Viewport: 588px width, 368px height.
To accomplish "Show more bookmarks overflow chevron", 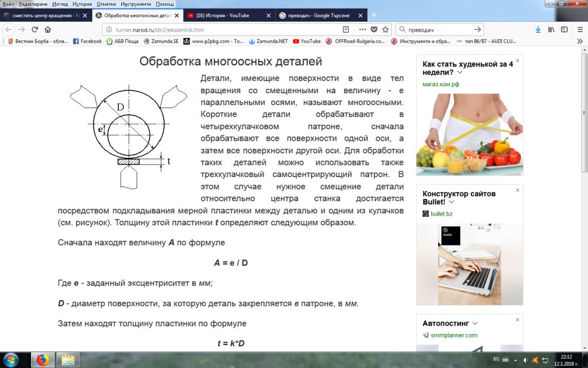I will pos(580,41).
